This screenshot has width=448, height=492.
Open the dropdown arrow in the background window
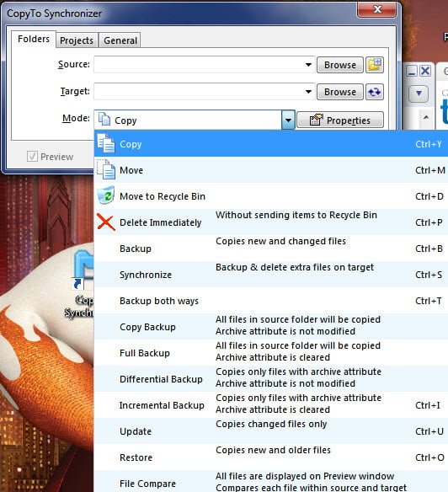(419, 94)
